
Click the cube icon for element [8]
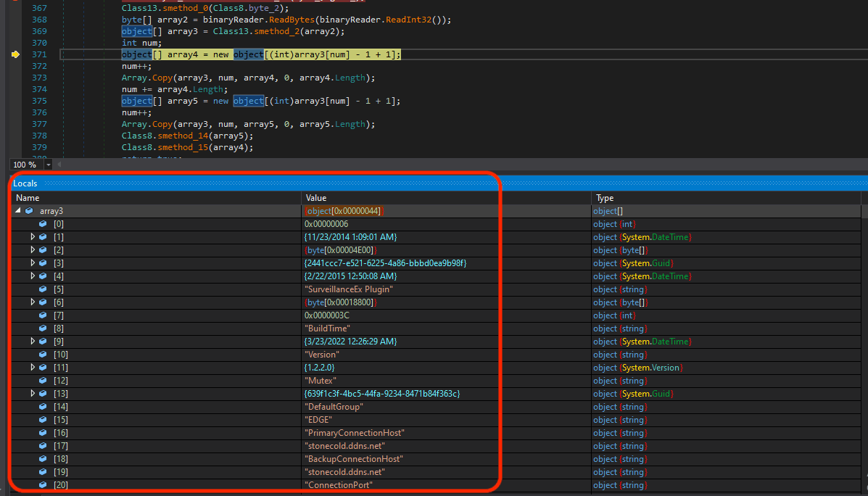click(43, 328)
